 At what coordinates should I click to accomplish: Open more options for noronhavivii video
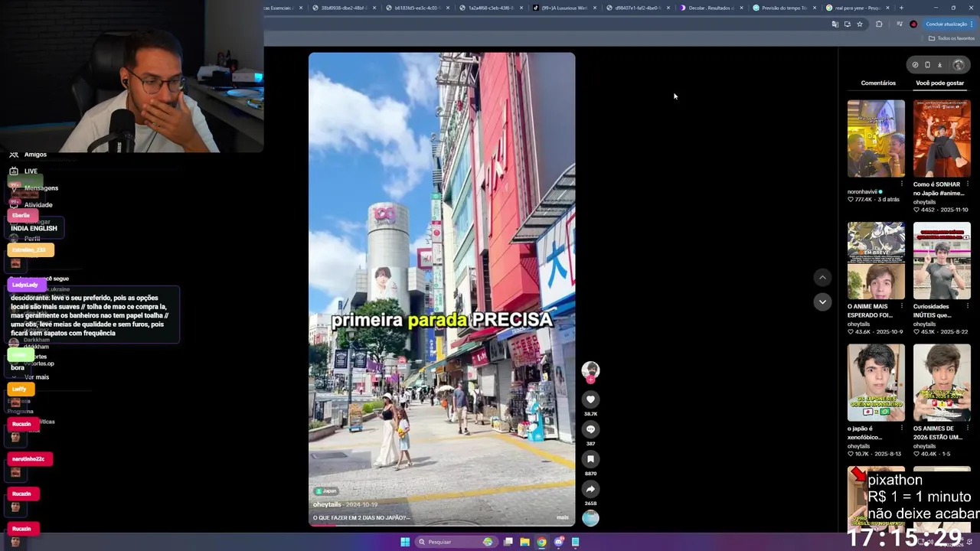tap(901, 184)
